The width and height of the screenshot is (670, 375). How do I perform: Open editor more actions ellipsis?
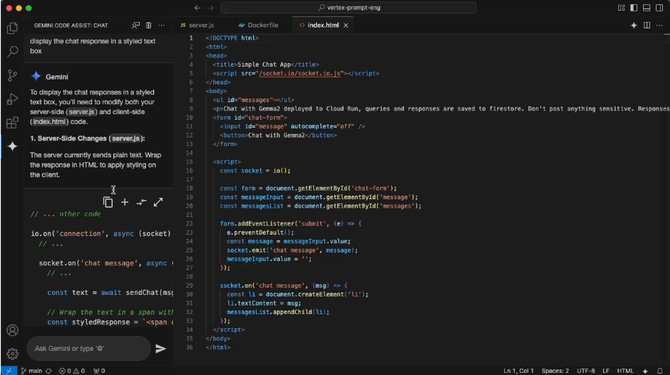[x=660, y=25]
